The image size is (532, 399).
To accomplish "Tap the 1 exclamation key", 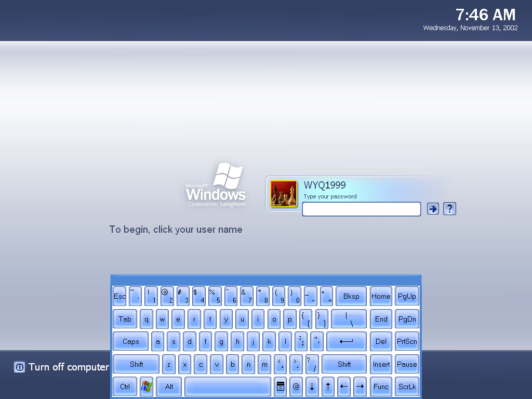I will [x=151, y=296].
